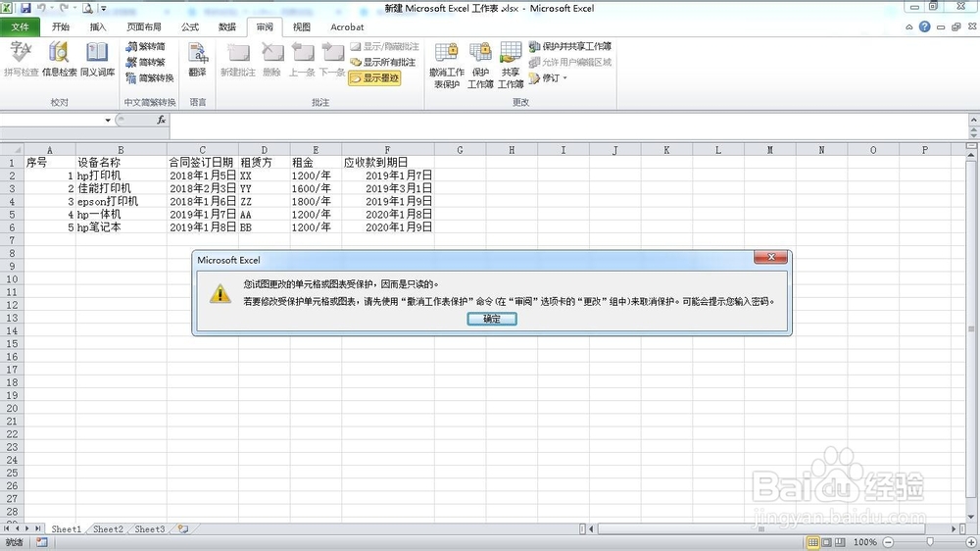Switch to Page Layout view
This screenshot has height=551, width=980.
tap(826, 542)
